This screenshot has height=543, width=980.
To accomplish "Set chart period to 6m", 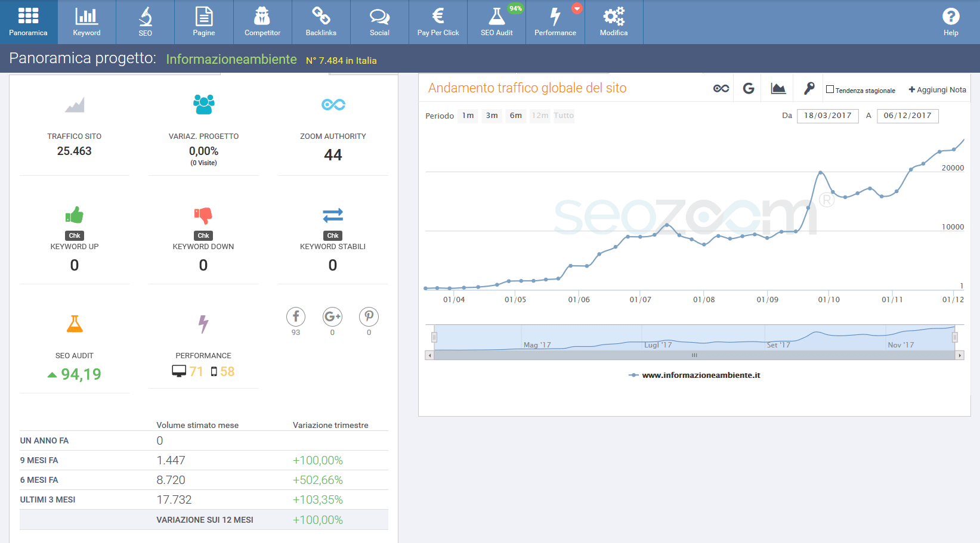I will pos(516,116).
